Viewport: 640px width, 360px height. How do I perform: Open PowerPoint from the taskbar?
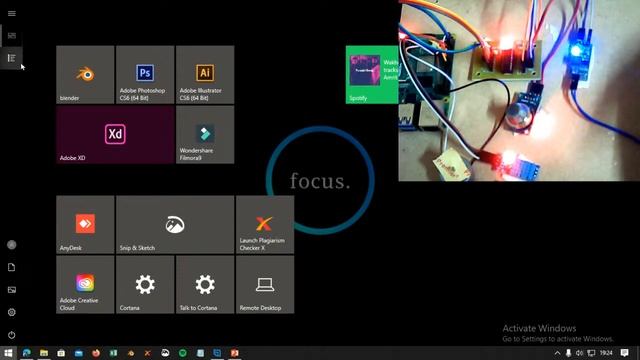(235, 353)
